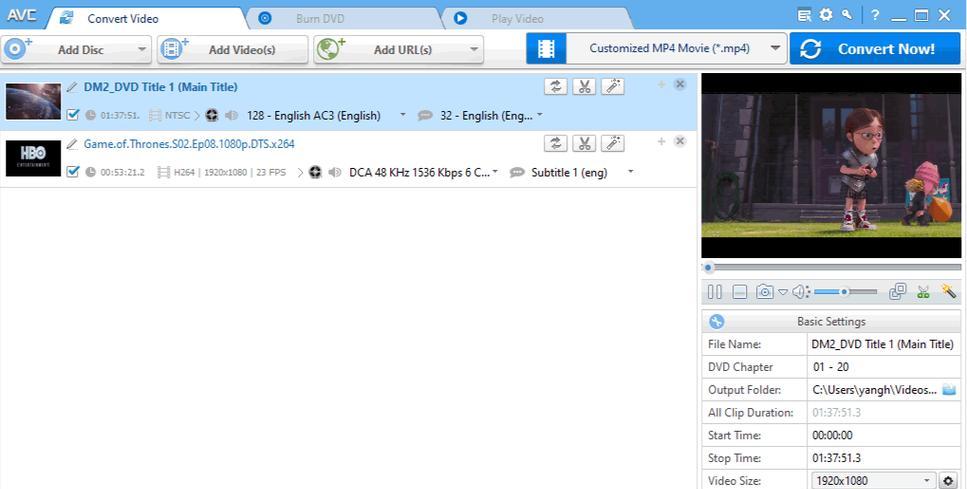Collapse the Basic Settings header
This screenshot has height=489, width=967.
pyautogui.click(x=831, y=321)
